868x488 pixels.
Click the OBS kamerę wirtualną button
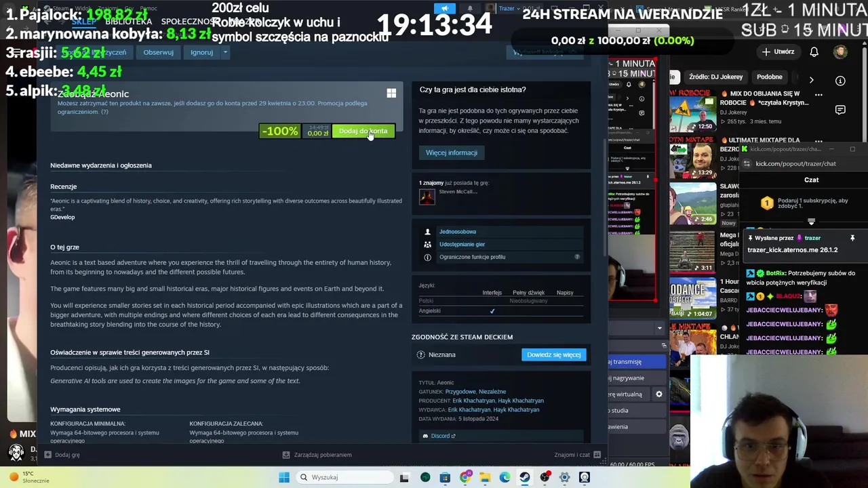click(628, 394)
